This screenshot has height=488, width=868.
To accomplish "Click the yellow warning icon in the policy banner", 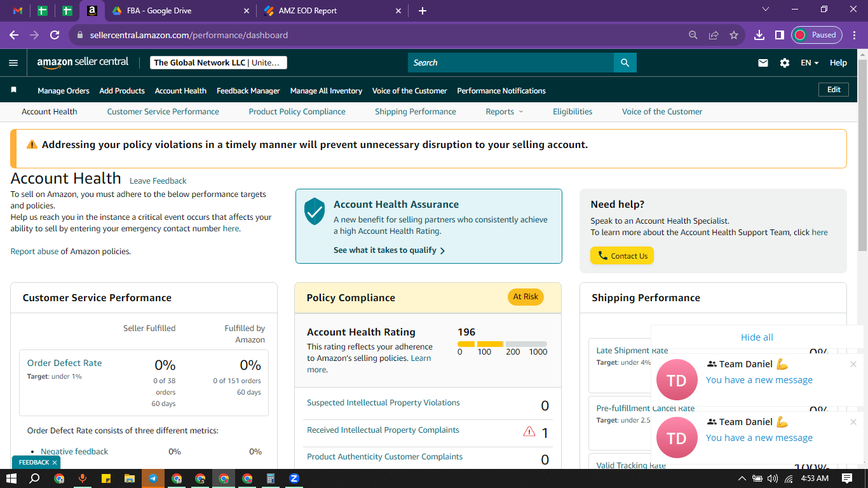I will (x=32, y=144).
